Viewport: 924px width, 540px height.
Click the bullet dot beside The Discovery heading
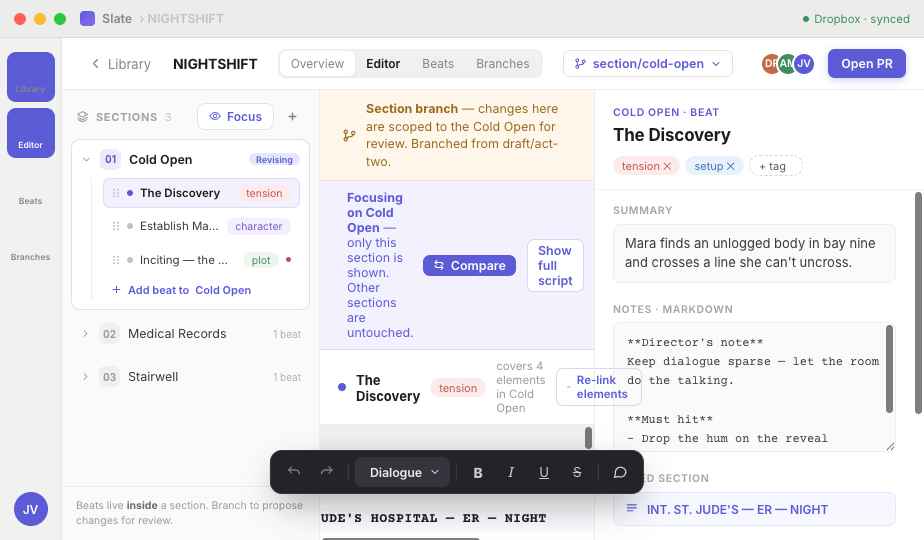[x=342, y=387]
